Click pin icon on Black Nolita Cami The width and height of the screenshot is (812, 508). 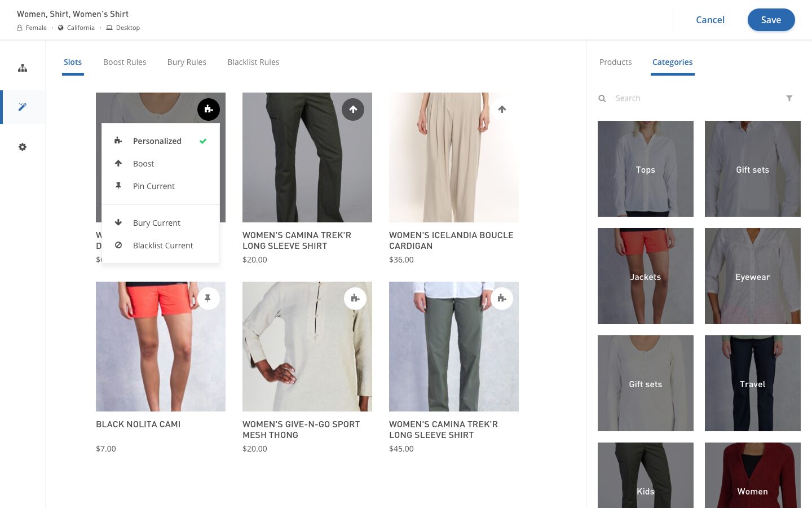pos(209,299)
